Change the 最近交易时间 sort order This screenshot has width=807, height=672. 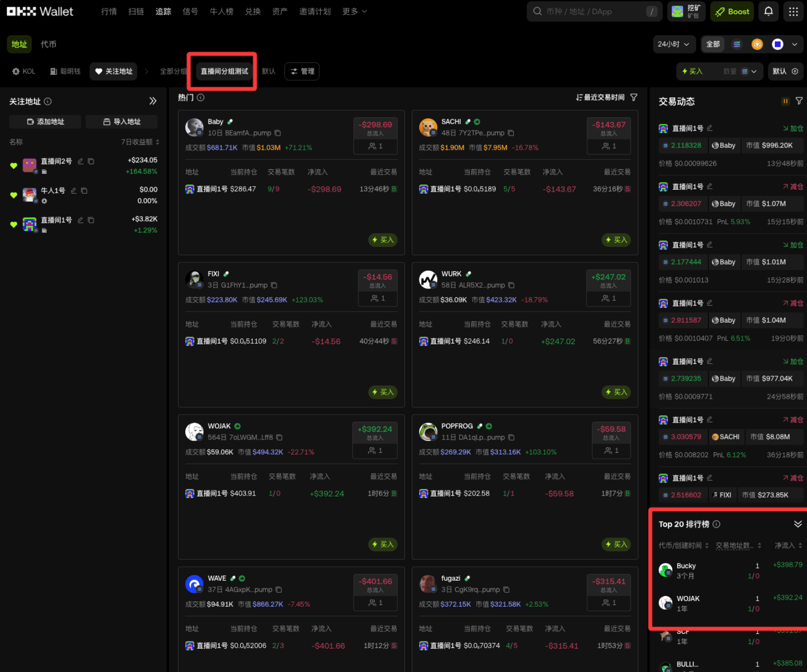(600, 97)
